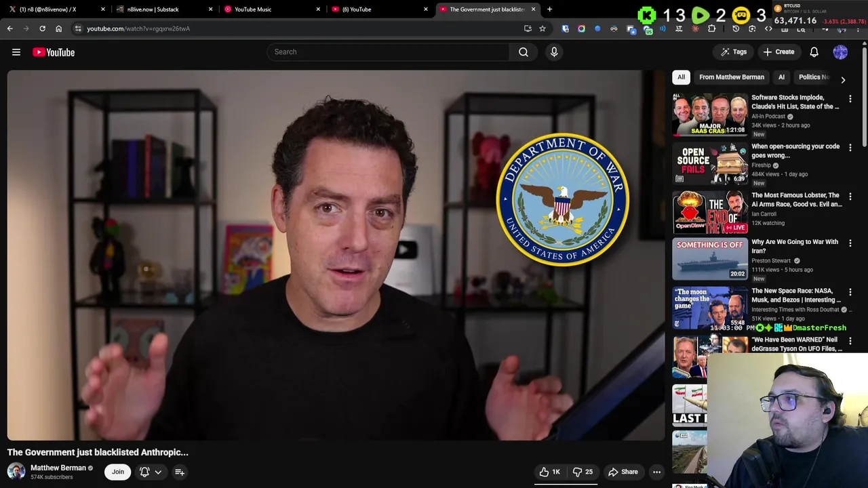Click the save to playlist icon
This screenshot has height=488, width=868.
click(180, 472)
